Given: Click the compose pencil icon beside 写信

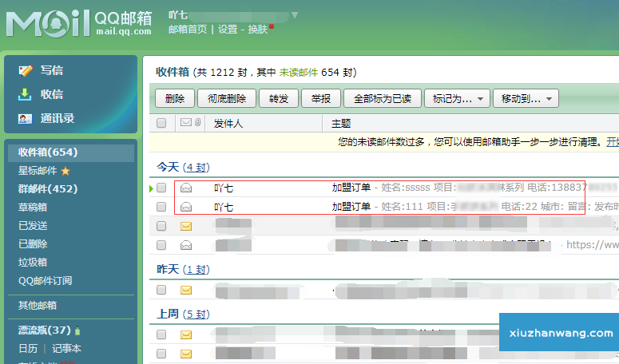Looking at the screenshot, I should 26,70.
